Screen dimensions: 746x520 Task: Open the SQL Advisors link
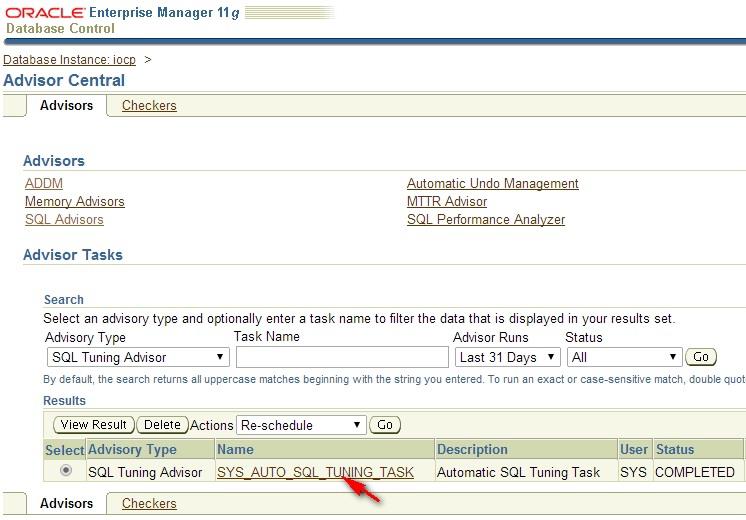pyautogui.click(x=64, y=220)
